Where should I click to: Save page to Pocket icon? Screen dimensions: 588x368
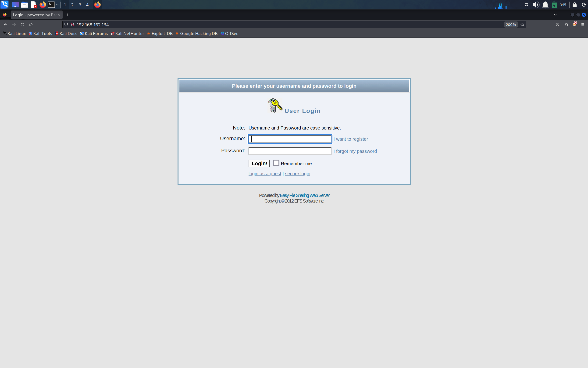pyautogui.click(x=558, y=25)
